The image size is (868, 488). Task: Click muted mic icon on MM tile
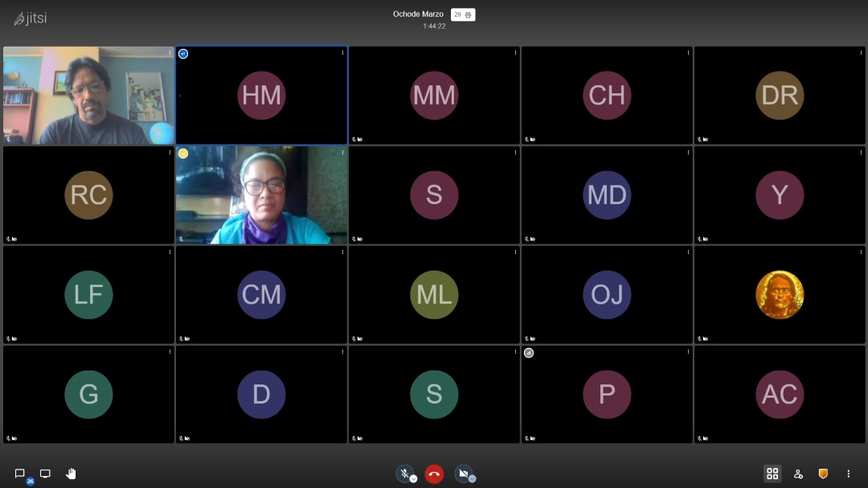tap(354, 140)
